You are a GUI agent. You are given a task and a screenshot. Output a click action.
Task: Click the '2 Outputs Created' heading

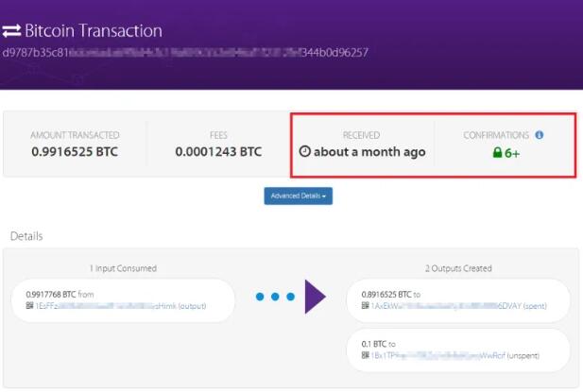coord(458,268)
